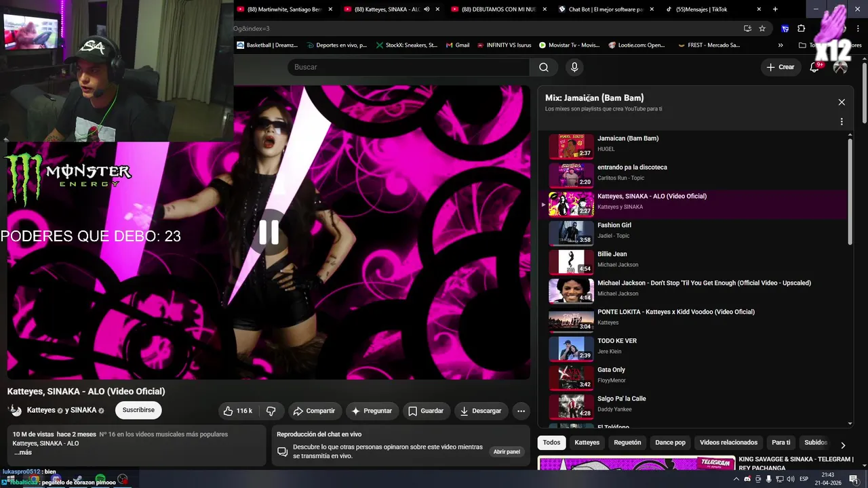Open the Katteyes channel avatar
The width and height of the screenshot is (868, 488).
[15, 410]
